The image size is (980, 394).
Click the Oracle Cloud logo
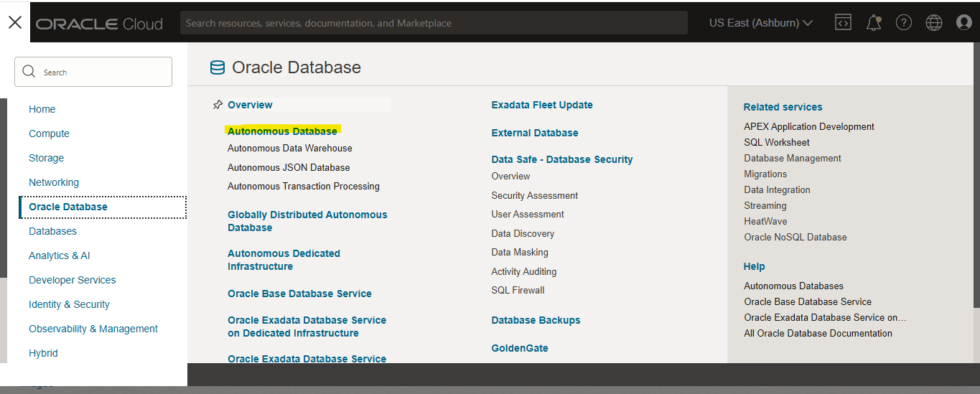click(x=99, y=24)
